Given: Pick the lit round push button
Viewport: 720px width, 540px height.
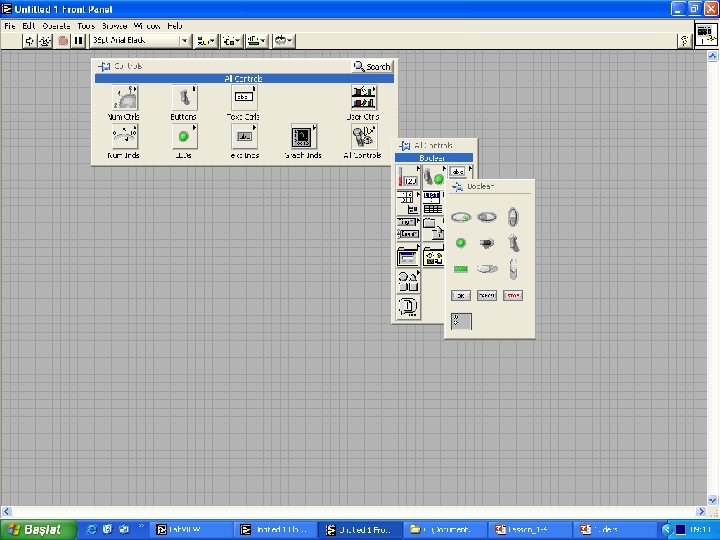Looking at the screenshot, I should (461, 217).
